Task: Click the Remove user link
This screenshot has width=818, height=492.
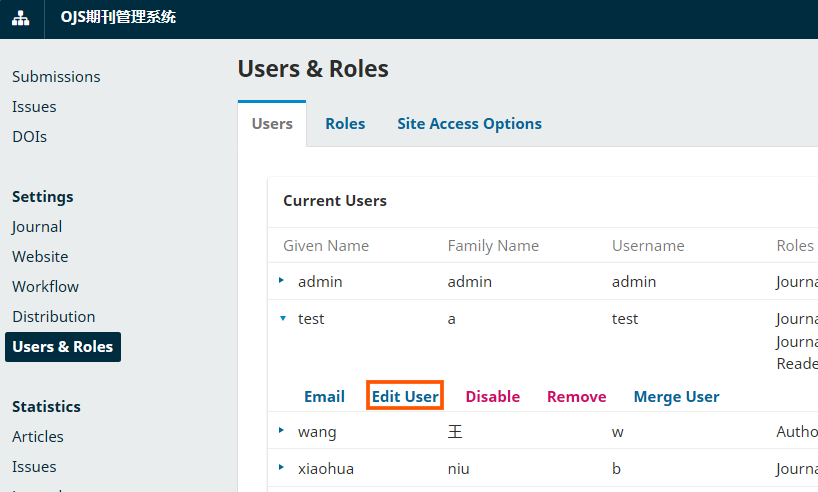Action: pyautogui.click(x=576, y=397)
